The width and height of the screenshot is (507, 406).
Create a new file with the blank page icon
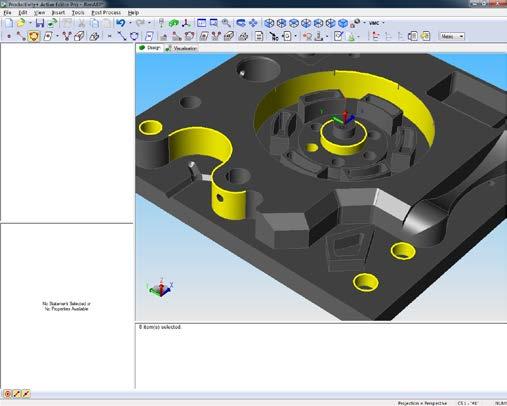[9, 23]
